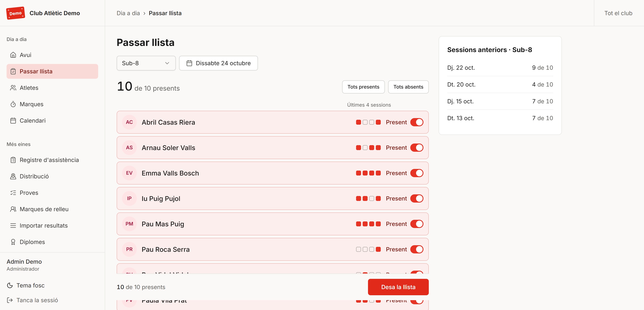Open the Sub-8 group dropdown
Image resolution: width=644 pixels, height=310 pixels.
tap(146, 63)
